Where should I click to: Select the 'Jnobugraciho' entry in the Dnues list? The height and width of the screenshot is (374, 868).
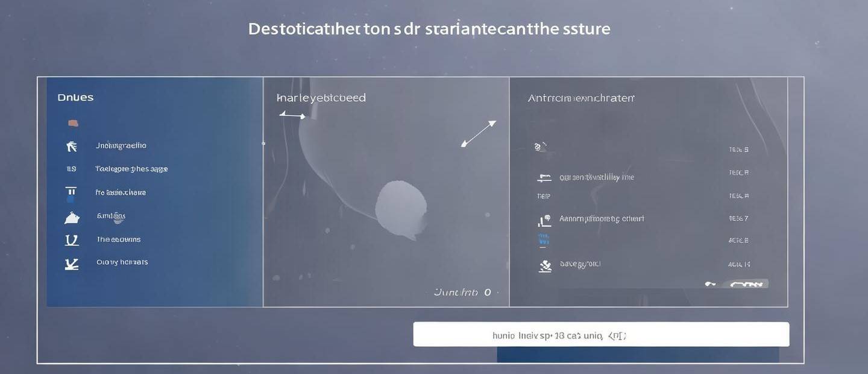121,145
